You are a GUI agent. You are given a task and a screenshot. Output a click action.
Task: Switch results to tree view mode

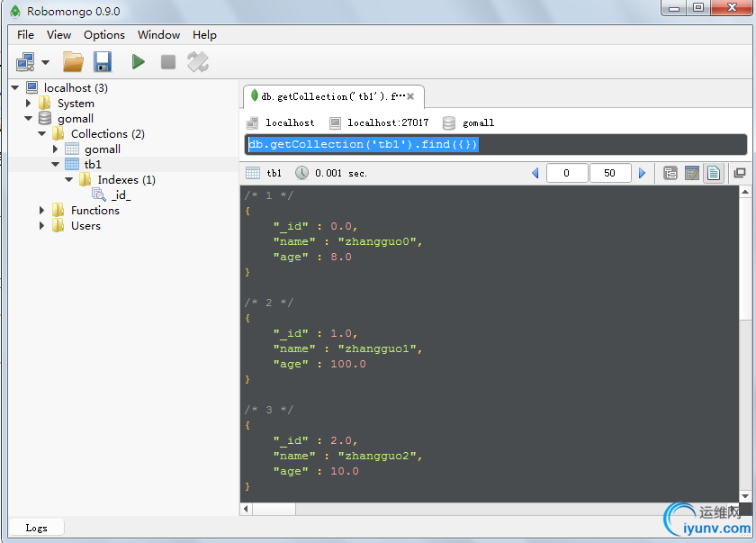point(670,173)
